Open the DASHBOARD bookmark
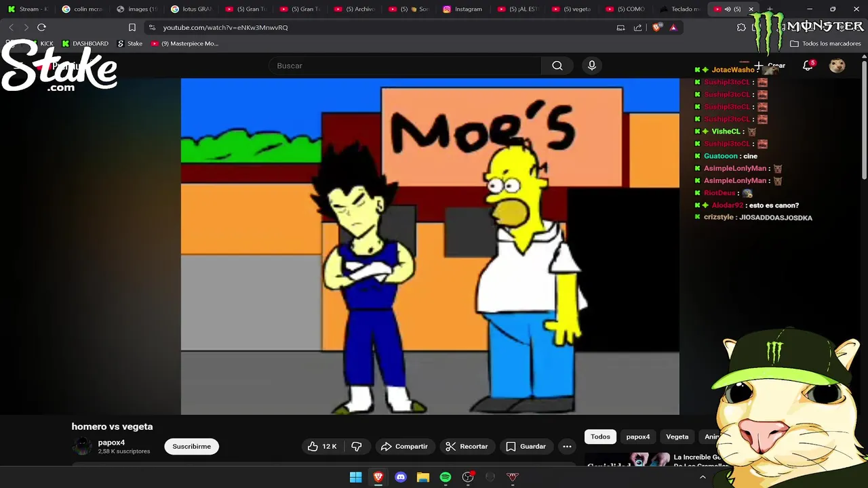 pos(85,43)
